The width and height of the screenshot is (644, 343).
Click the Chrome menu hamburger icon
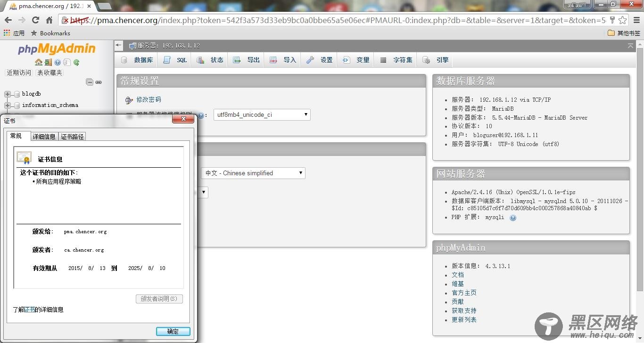pos(636,20)
